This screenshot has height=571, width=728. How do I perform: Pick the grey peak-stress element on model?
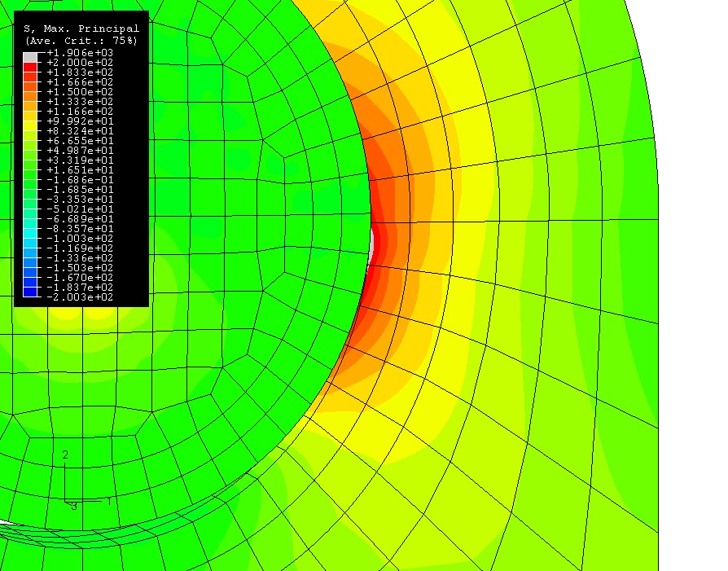pyautogui.click(x=371, y=244)
